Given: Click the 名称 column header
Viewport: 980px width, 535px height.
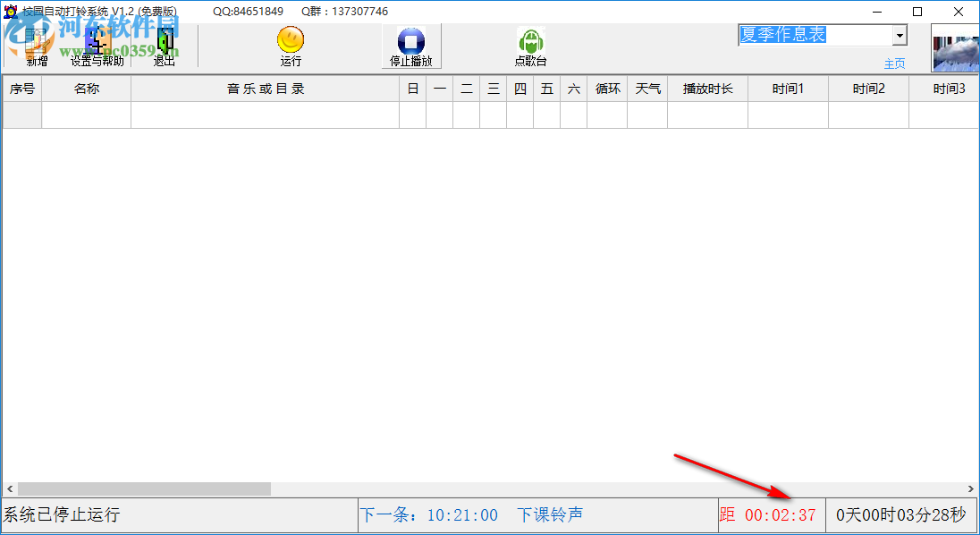Looking at the screenshot, I should click(x=87, y=89).
